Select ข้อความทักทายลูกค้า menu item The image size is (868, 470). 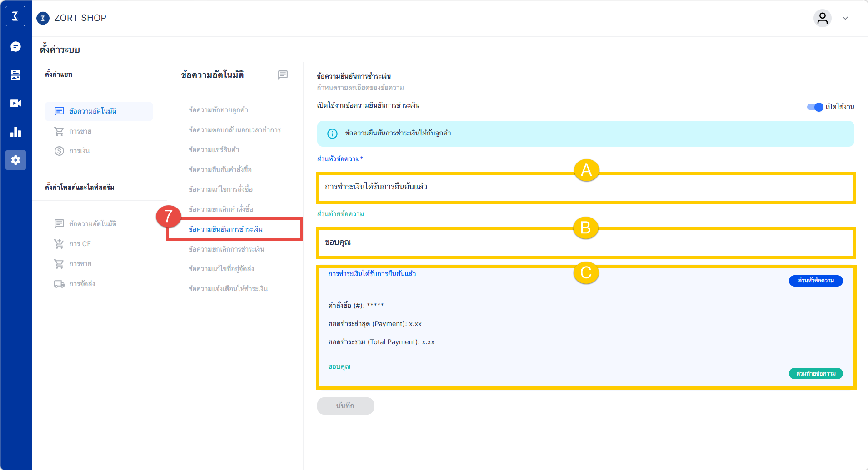tap(218, 110)
